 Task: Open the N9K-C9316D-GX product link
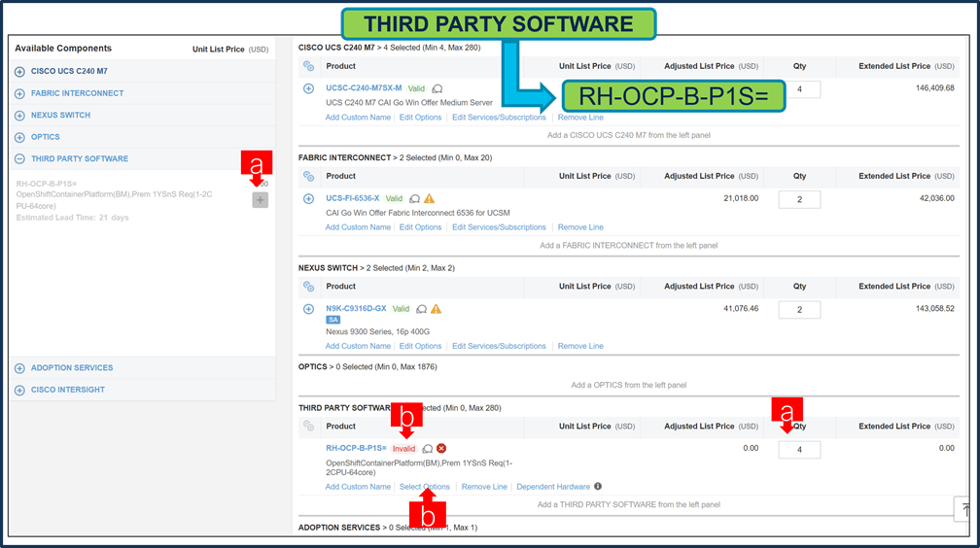[356, 309]
